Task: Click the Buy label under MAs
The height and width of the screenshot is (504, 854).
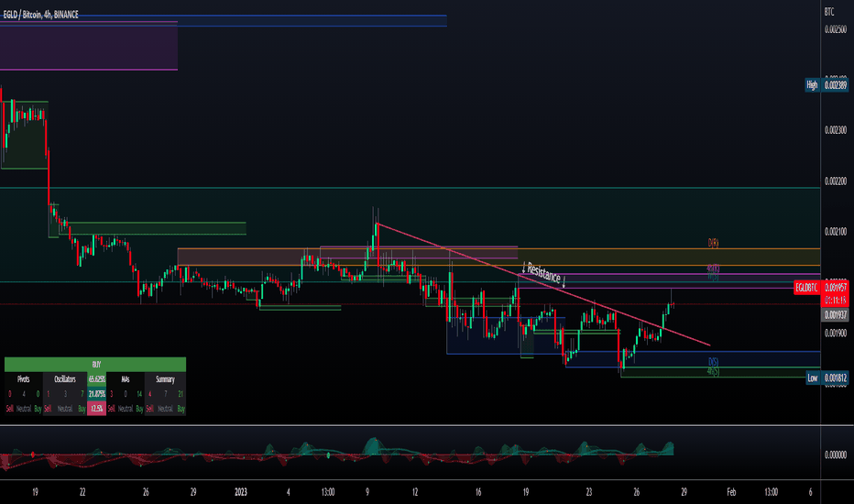Action: (x=139, y=409)
